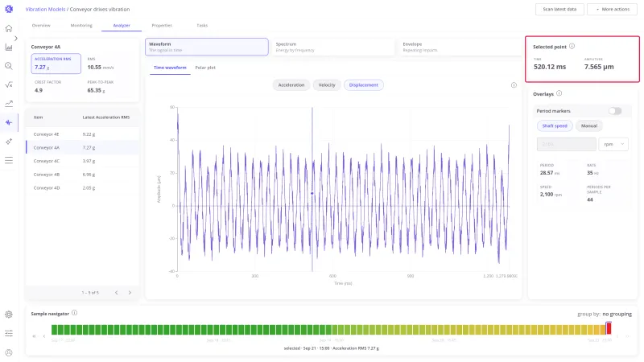Viewport: 644px width, 362px height.
Task: Select the Conveyor 4A row
Action: [83, 148]
